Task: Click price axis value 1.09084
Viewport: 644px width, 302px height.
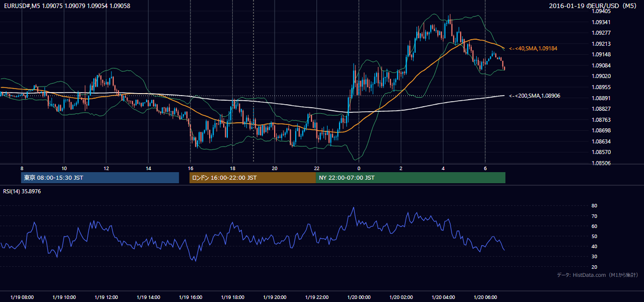Action: 602,65
